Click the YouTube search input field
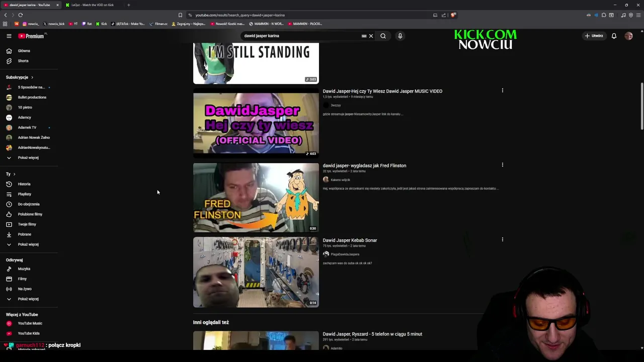Image resolution: width=644 pixels, height=362 pixels. [301, 36]
